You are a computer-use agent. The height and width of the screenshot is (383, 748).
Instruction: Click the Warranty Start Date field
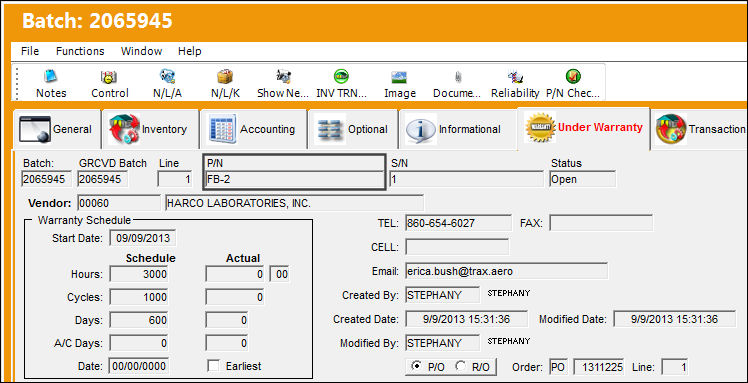(143, 238)
